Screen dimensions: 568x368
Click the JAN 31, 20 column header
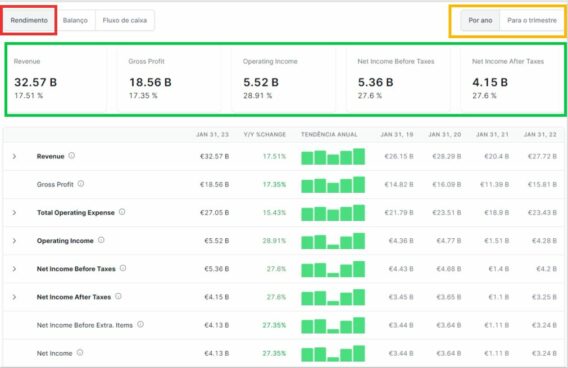pyautogui.click(x=445, y=134)
